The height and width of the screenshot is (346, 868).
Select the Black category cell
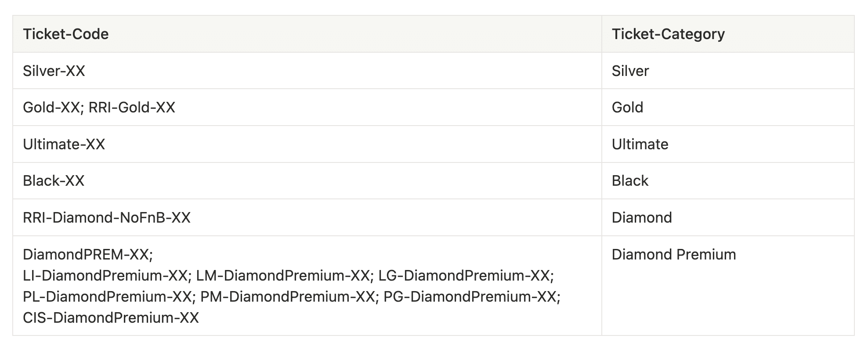(630, 181)
